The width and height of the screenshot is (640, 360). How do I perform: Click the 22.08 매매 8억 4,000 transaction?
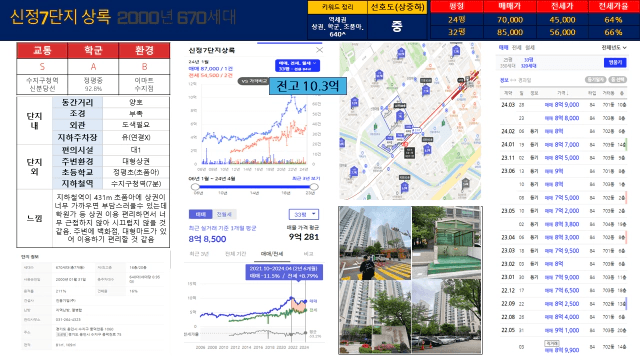[563, 317]
